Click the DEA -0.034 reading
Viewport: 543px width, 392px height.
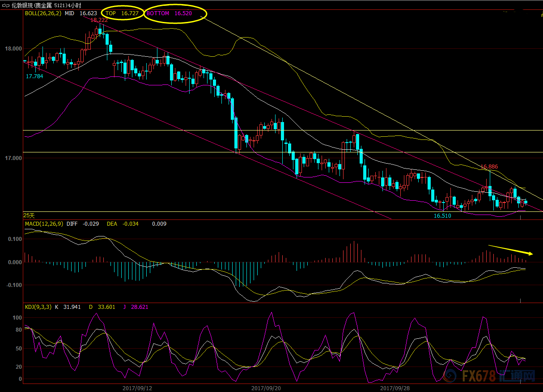tap(123, 223)
